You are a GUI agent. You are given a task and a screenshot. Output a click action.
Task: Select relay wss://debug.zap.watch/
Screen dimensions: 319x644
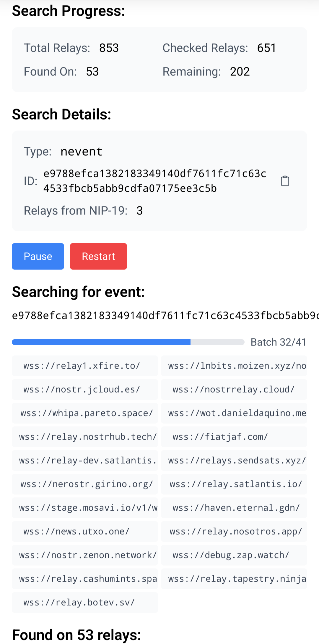(234, 555)
